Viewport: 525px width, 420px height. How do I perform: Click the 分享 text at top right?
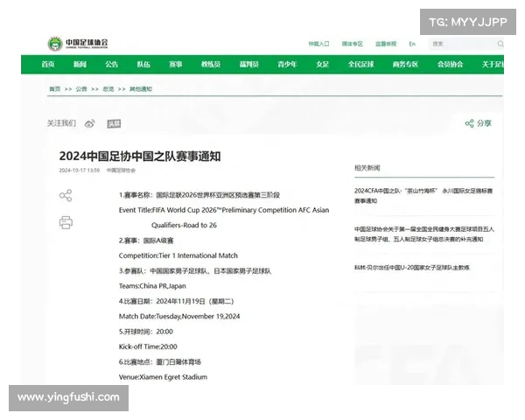484,123
